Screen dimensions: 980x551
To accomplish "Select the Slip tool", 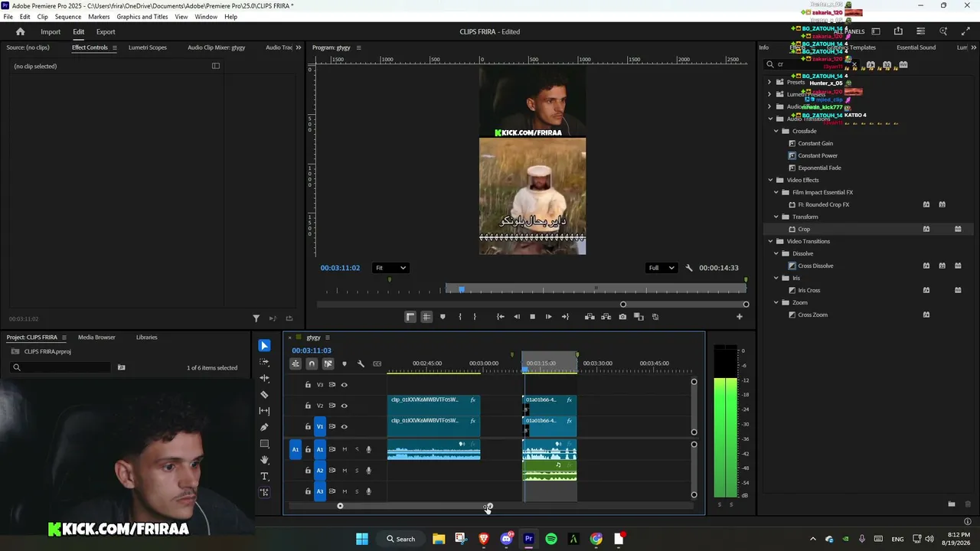I will 264,411.
